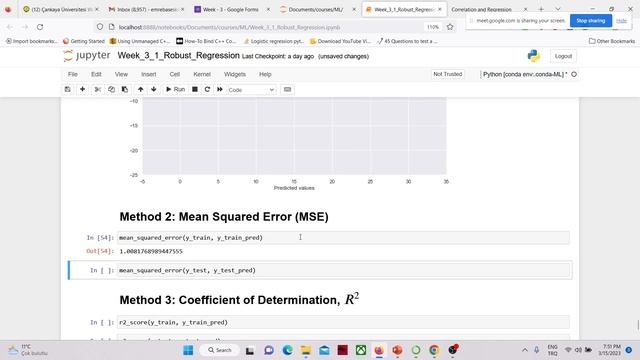Move selected cell up arrow
Viewport: 640px width, 360px height.
[x=140, y=89]
